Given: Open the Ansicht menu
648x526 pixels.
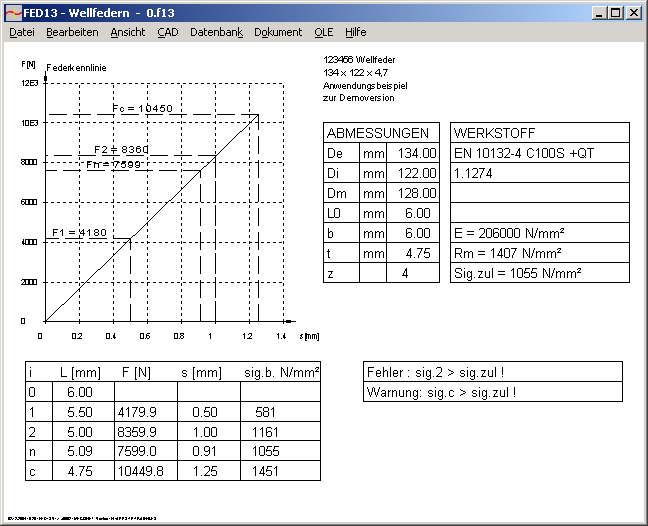Looking at the screenshot, I should (x=127, y=32).
